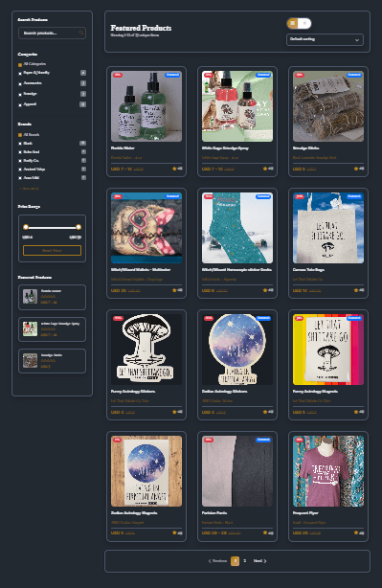The width and height of the screenshot is (382, 588).
Task: Open the Florida Water sidebar featured item
Action: (x=52, y=298)
